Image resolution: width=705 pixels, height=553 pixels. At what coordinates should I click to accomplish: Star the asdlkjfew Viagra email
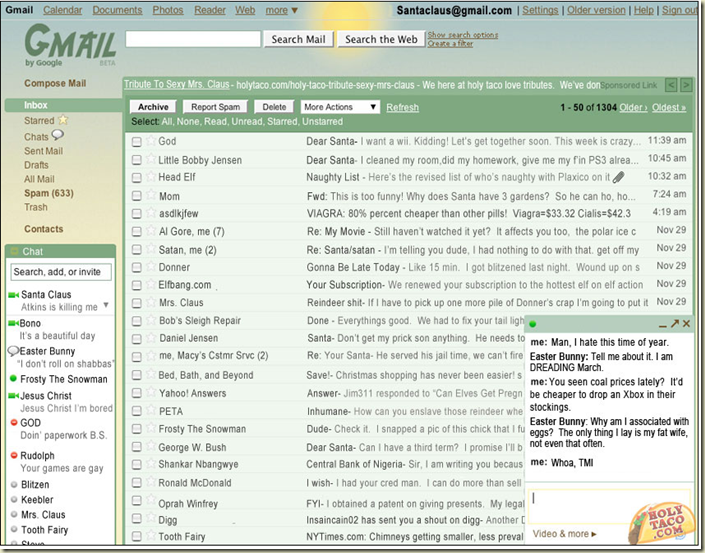pyautogui.click(x=151, y=213)
